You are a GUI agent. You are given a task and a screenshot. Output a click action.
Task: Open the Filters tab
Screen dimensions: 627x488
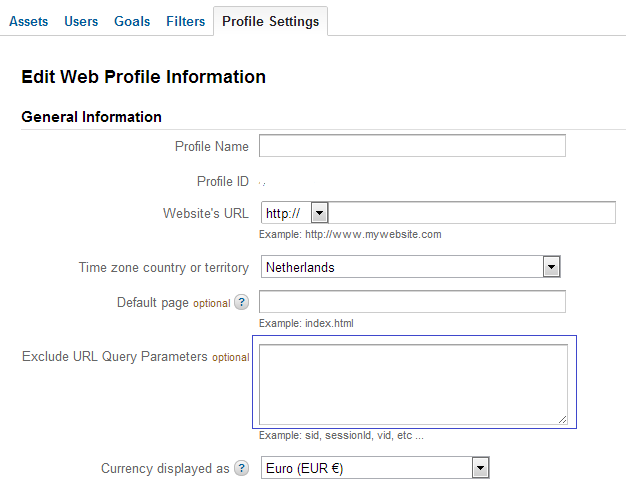186,21
